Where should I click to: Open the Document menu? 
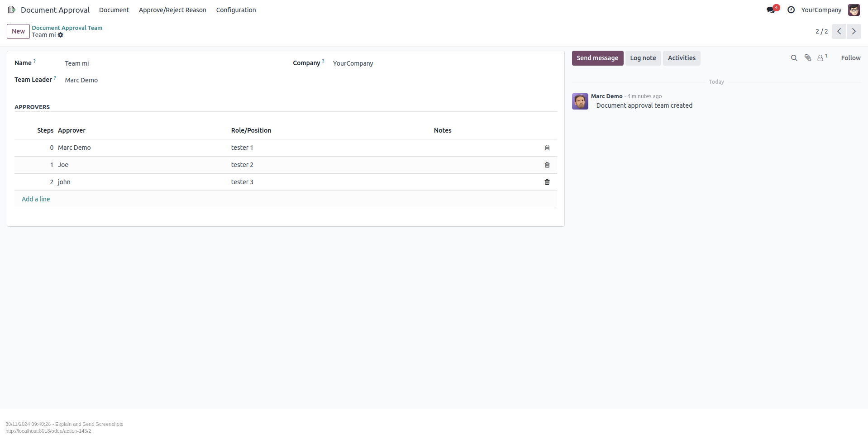click(114, 10)
